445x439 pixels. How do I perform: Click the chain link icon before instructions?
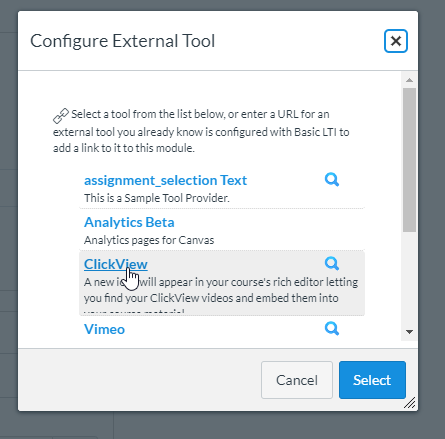[61, 116]
